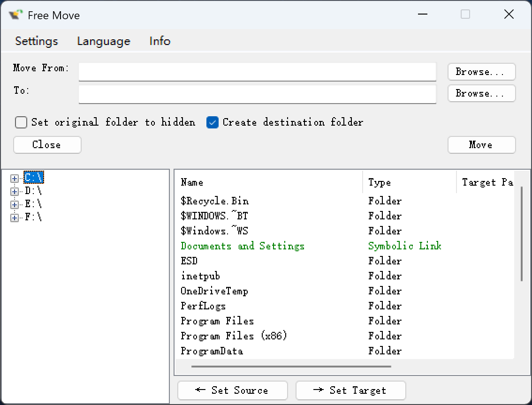
Task: Uncheck Create destination folder option
Action: click(213, 122)
